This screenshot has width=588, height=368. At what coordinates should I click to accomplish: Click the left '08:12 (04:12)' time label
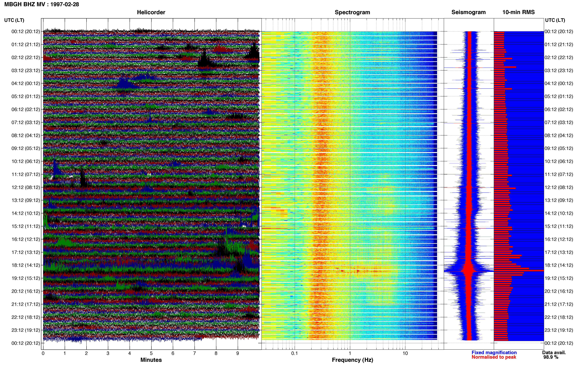click(x=26, y=135)
